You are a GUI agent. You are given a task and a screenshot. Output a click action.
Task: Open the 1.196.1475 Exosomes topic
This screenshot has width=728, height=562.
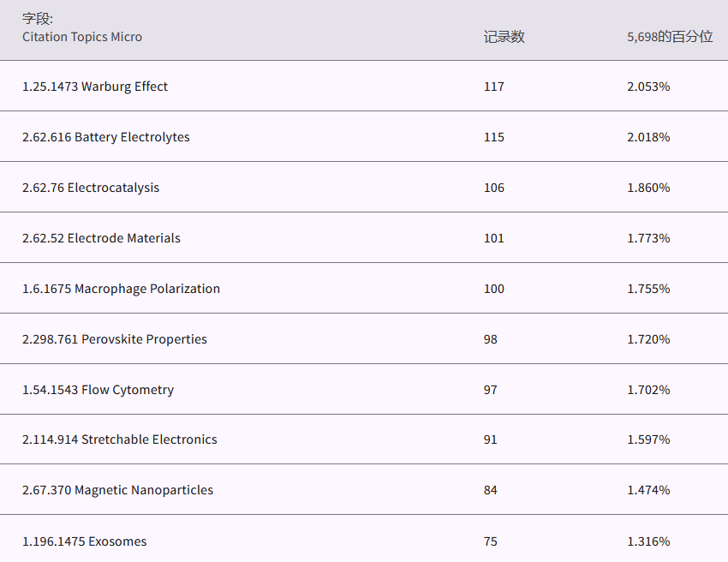click(x=84, y=541)
